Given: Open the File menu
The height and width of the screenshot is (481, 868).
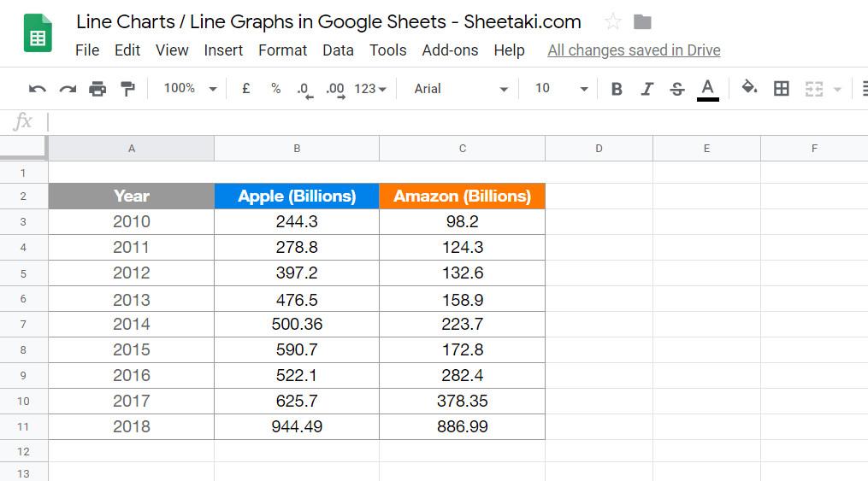Looking at the screenshot, I should pyautogui.click(x=87, y=50).
